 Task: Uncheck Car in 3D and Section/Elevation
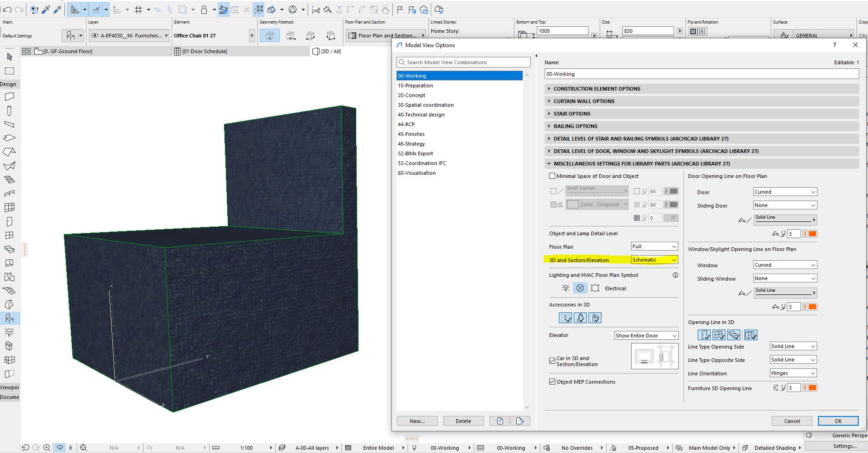[x=552, y=361]
